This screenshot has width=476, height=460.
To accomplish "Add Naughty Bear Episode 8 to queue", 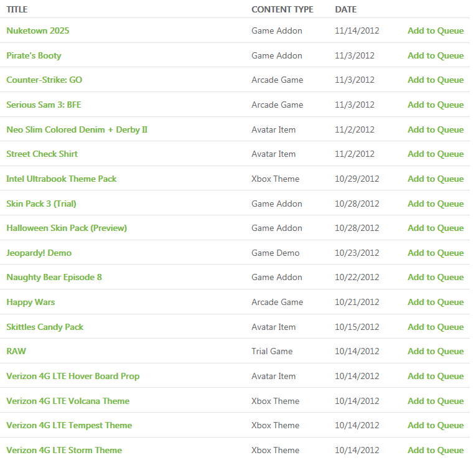I will [436, 277].
